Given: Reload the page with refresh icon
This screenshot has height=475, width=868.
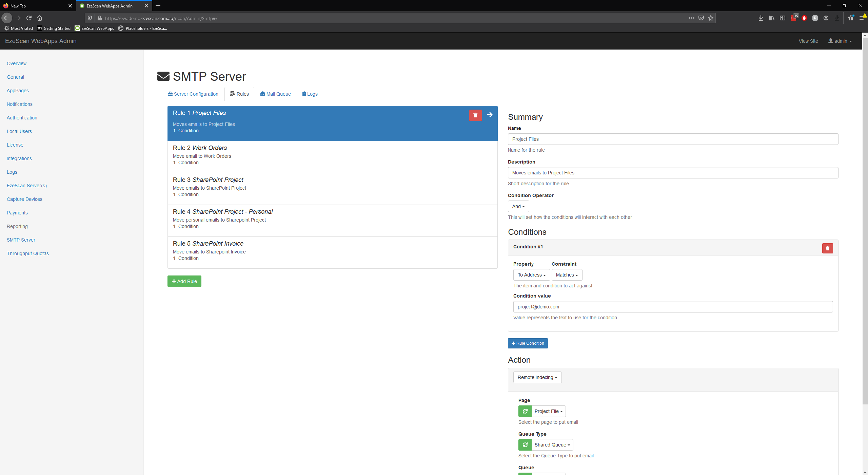Looking at the screenshot, I should (x=29, y=18).
